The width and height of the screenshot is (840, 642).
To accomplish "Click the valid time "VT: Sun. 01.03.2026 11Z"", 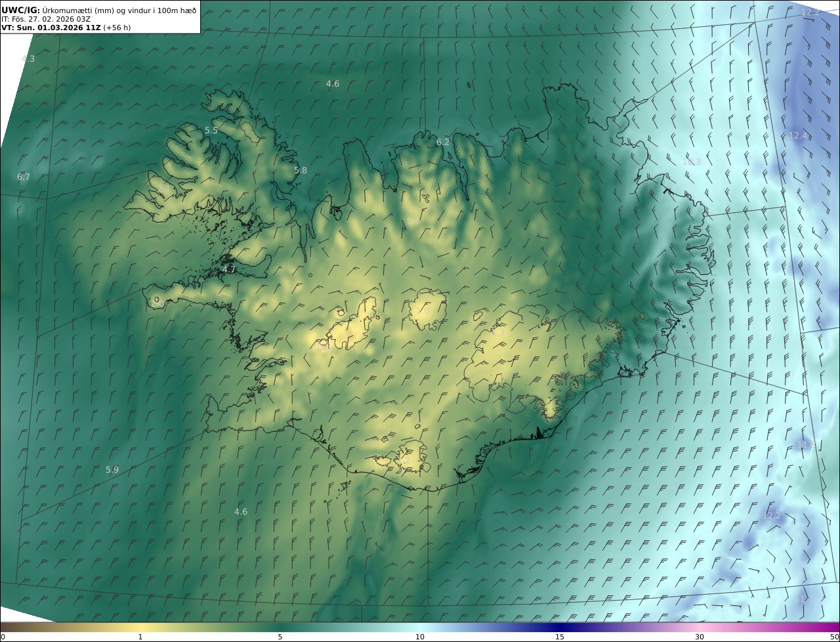I will pyautogui.click(x=51, y=28).
